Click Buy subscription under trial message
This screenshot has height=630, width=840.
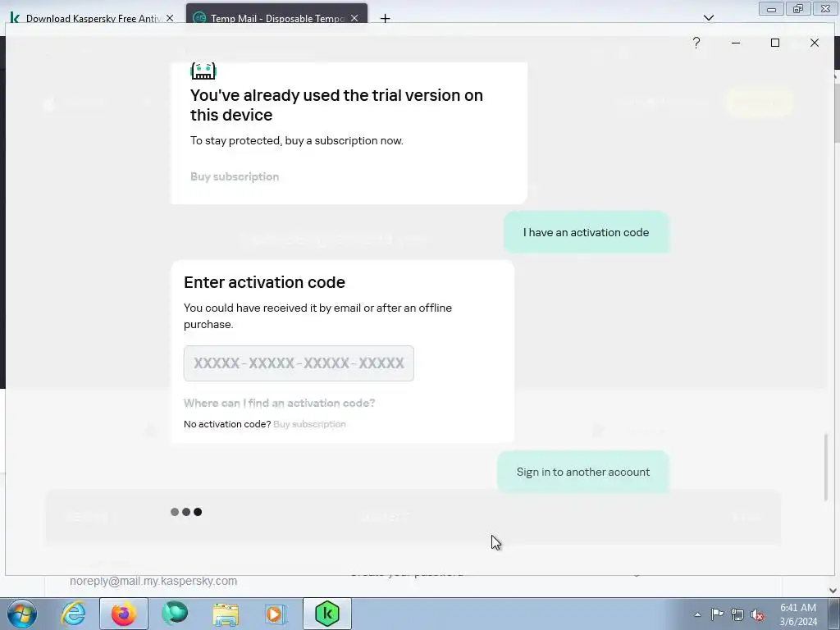[235, 176]
